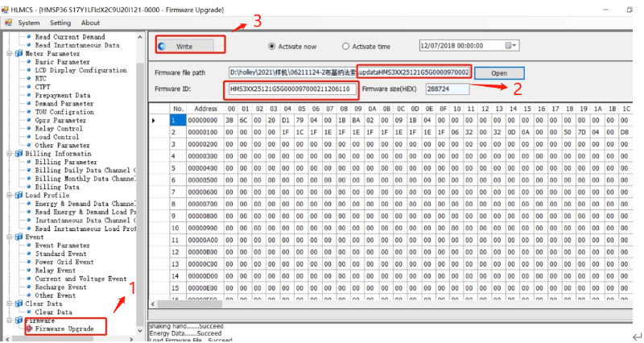
Task: Click the bullet icon beside RTC
Action: (29, 78)
